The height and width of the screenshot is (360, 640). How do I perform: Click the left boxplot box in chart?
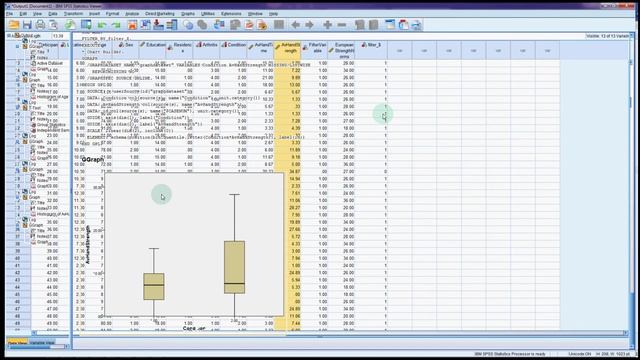154,287
